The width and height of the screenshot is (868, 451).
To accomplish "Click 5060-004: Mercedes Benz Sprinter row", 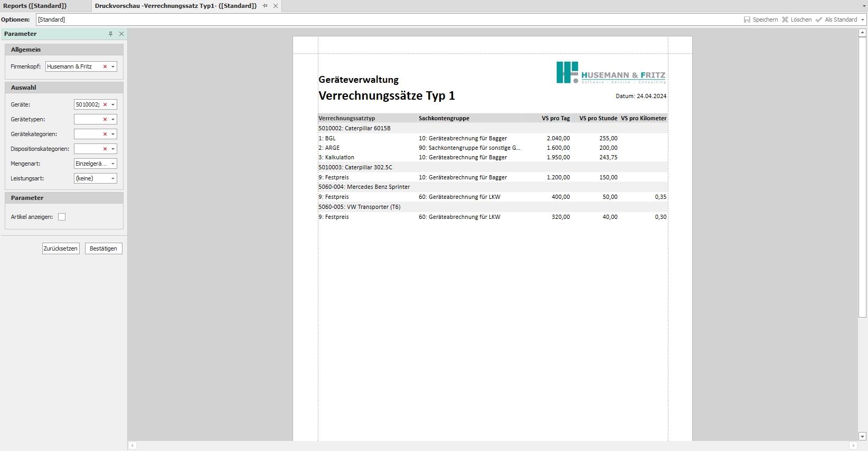I will click(x=493, y=187).
